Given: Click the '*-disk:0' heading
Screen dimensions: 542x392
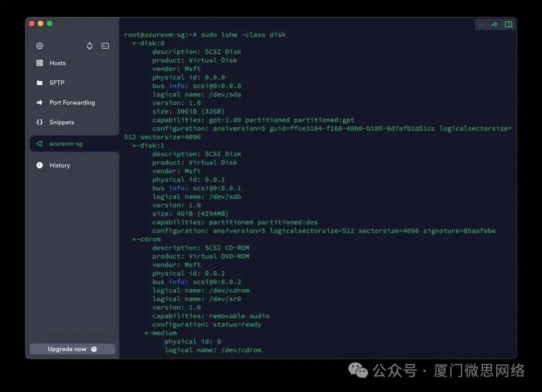Looking at the screenshot, I should [x=148, y=43].
